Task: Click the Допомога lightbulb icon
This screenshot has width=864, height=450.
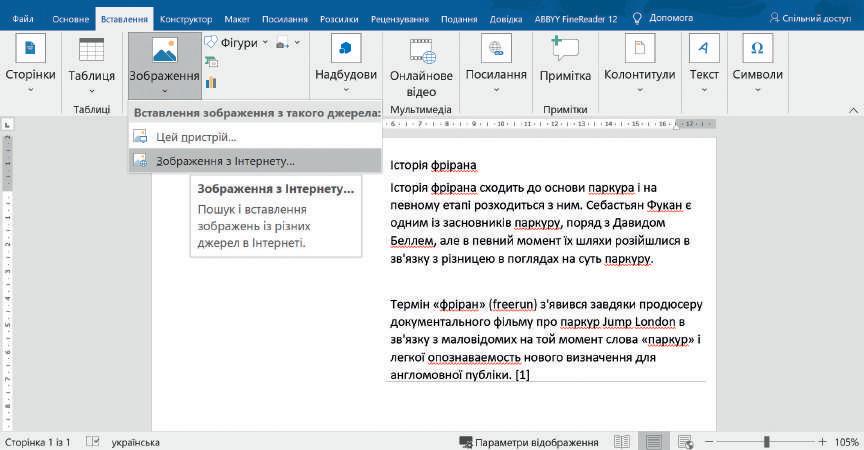Action: click(x=637, y=18)
